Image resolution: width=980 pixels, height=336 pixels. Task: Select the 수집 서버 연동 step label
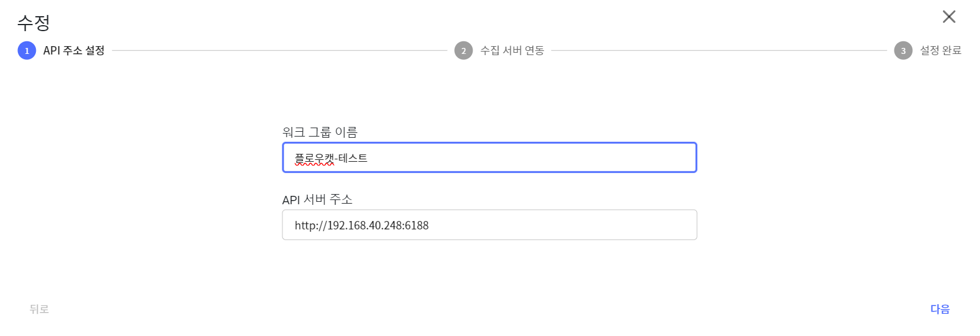(512, 51)
